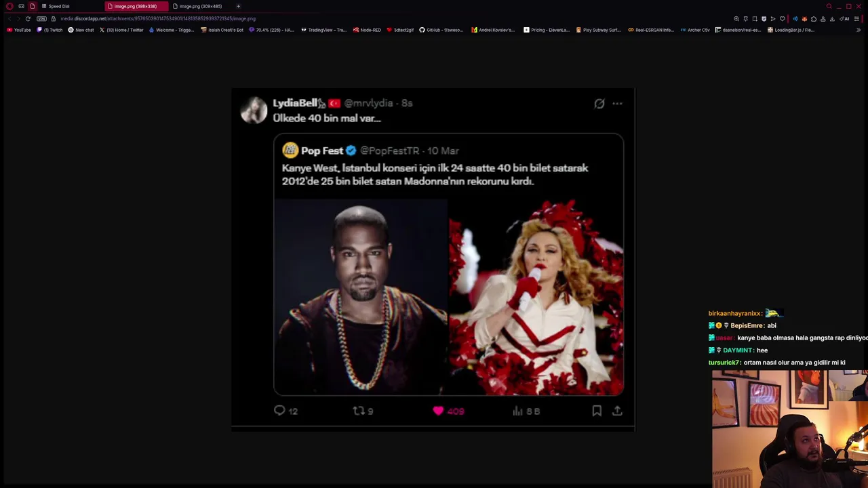Click the heart like icon on tweet
This screenshot has width=868, height=488.
(x=438, y=411)
